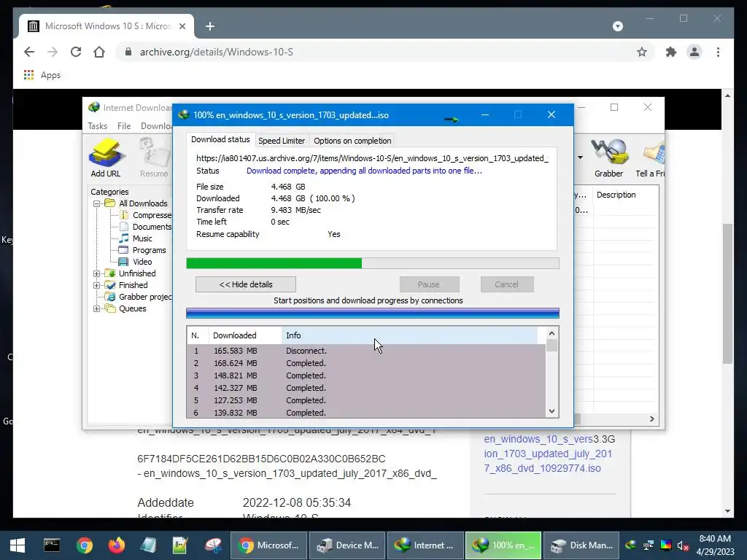Select the Programs category in IDM

149,250
